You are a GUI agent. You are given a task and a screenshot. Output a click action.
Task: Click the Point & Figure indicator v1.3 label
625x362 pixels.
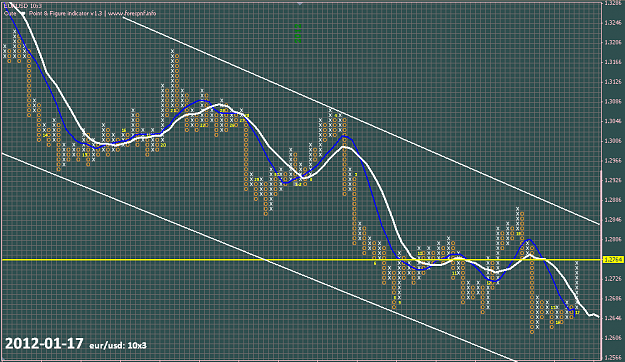click(66, 14)
